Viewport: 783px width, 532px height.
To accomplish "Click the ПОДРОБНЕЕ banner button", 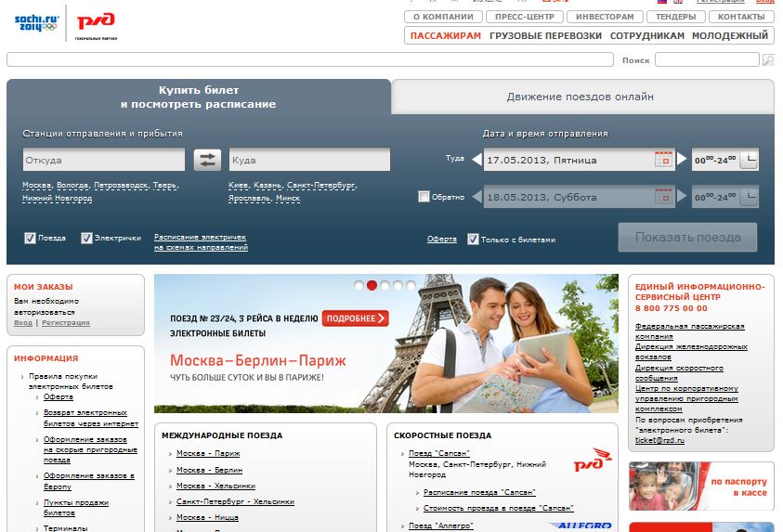I will tap(356, 318).
